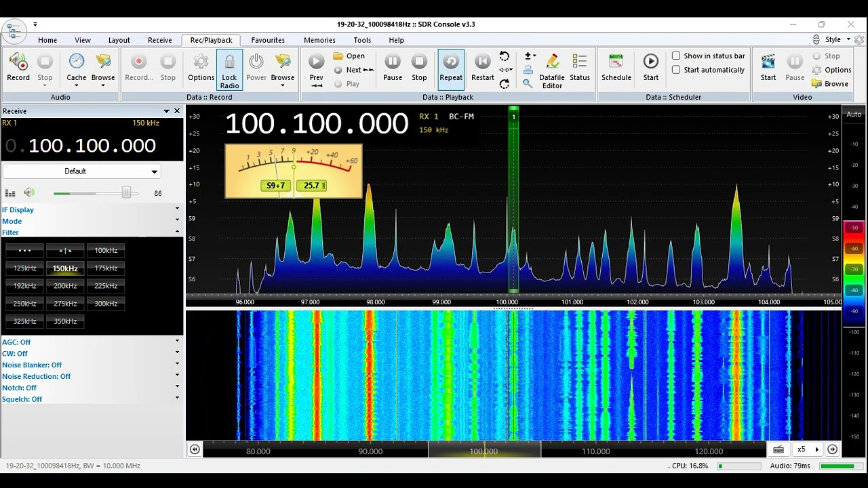
Task: Enable Start automatically checkbox
Action: coord(676,70)
